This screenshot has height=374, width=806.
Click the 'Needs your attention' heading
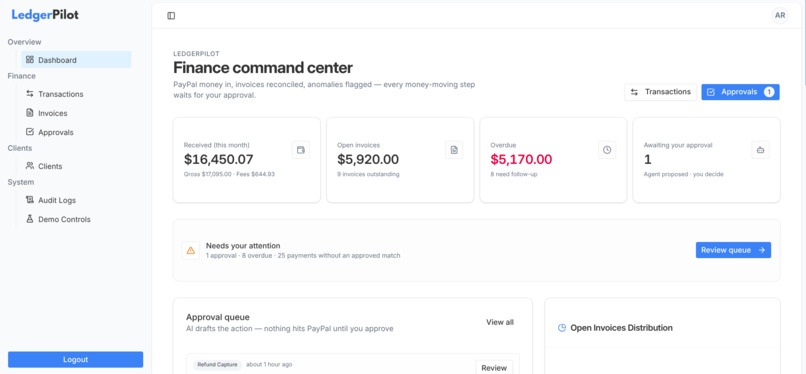(243, 246)
